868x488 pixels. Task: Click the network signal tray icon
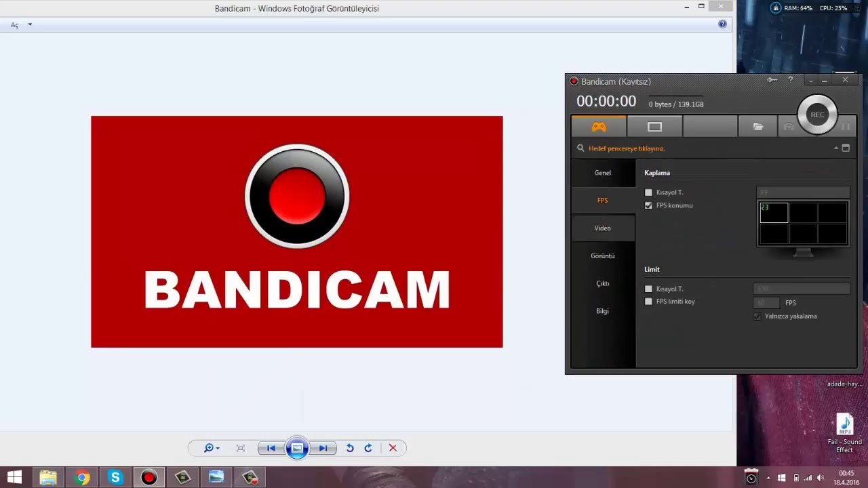pyautogui.click(x=808, y=477)
